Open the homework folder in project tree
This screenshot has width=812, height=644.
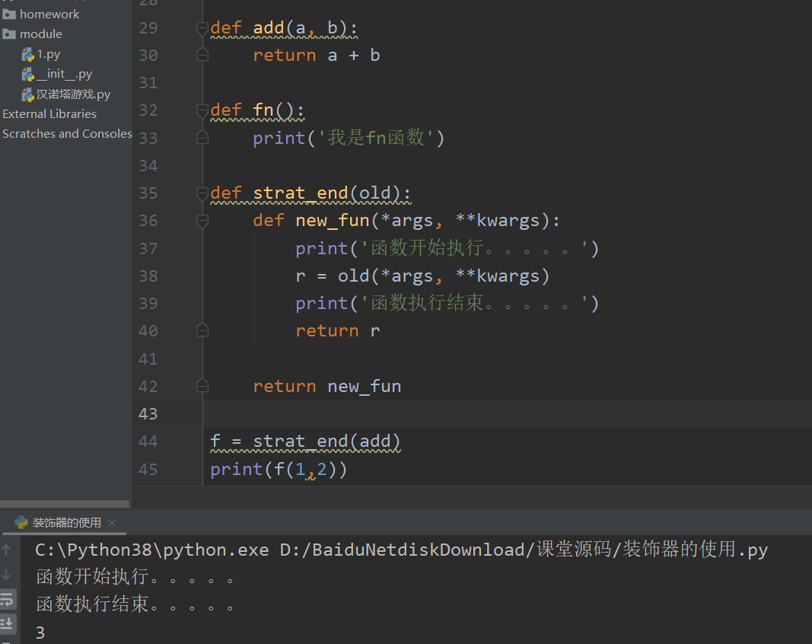click(49, 14)
